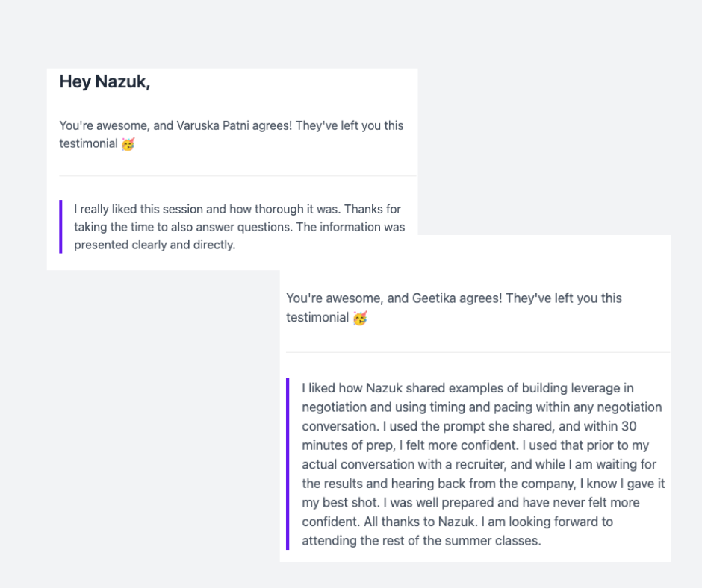Click the word "testimonial" in Geetika's card

point(317,318)
